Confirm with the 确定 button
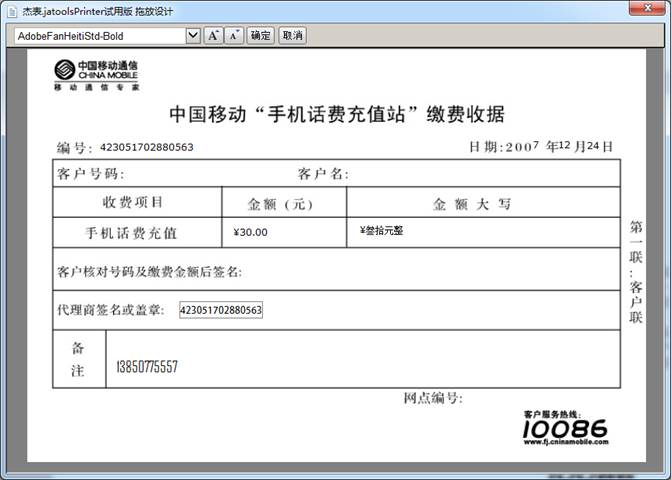Viewport: 671px width, 480px height. tap(260, 36)
